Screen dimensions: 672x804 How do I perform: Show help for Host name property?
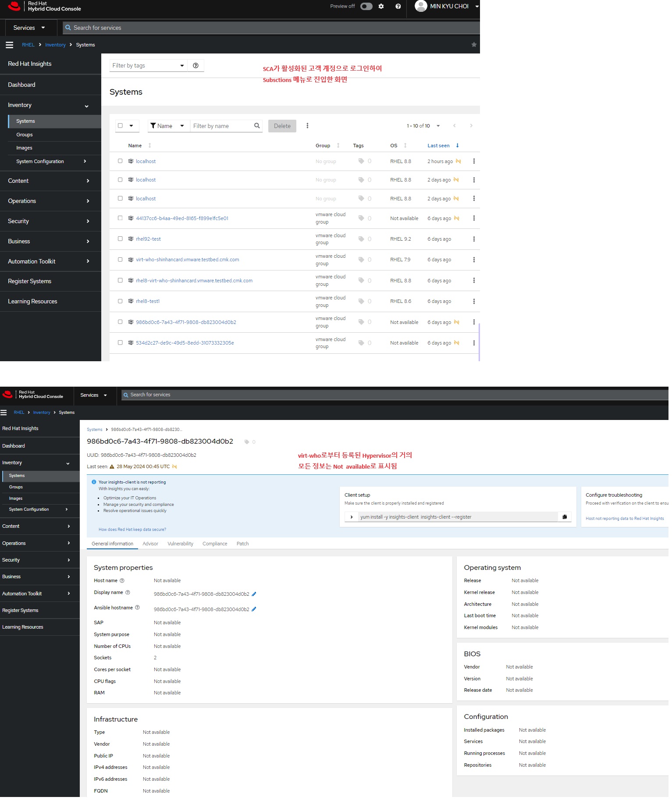pos(122,580)
